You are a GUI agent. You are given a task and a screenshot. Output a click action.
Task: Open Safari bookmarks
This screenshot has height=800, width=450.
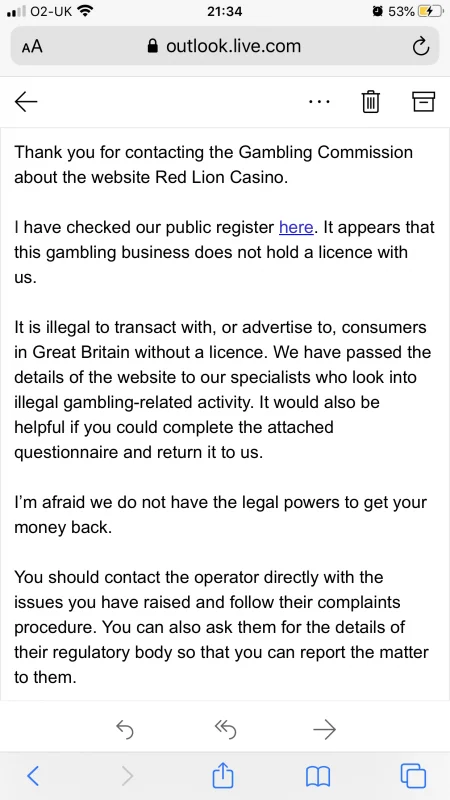(318, 777)
